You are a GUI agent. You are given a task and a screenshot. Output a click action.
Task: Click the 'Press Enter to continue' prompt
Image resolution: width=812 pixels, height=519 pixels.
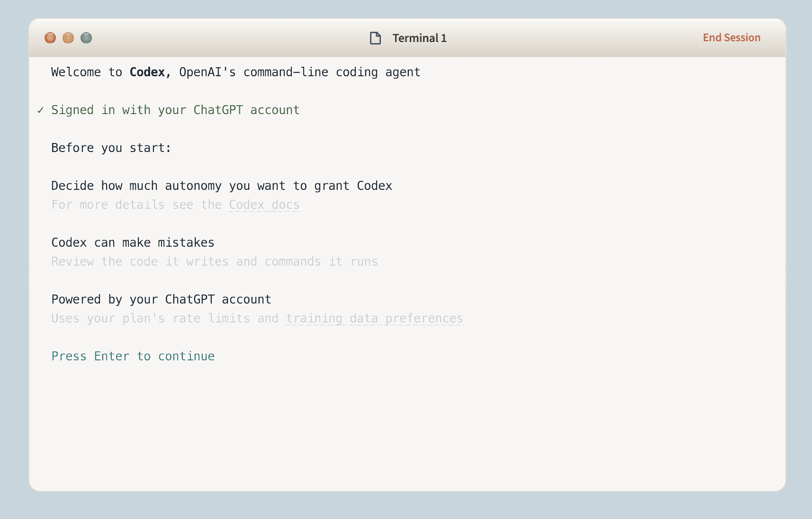[x=133, y=356]
